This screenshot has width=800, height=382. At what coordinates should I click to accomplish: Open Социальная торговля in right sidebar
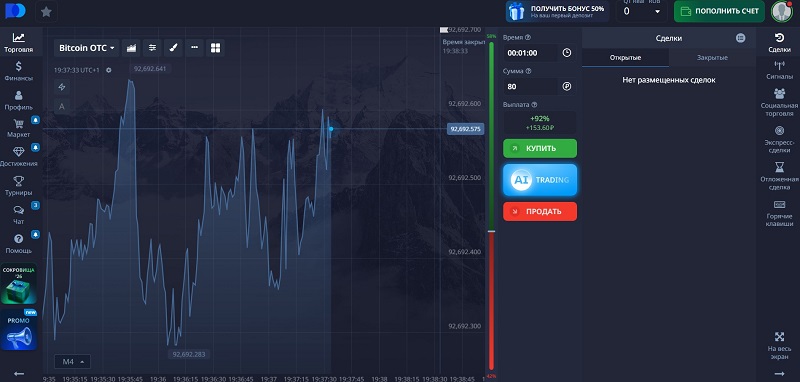(779, 102)
